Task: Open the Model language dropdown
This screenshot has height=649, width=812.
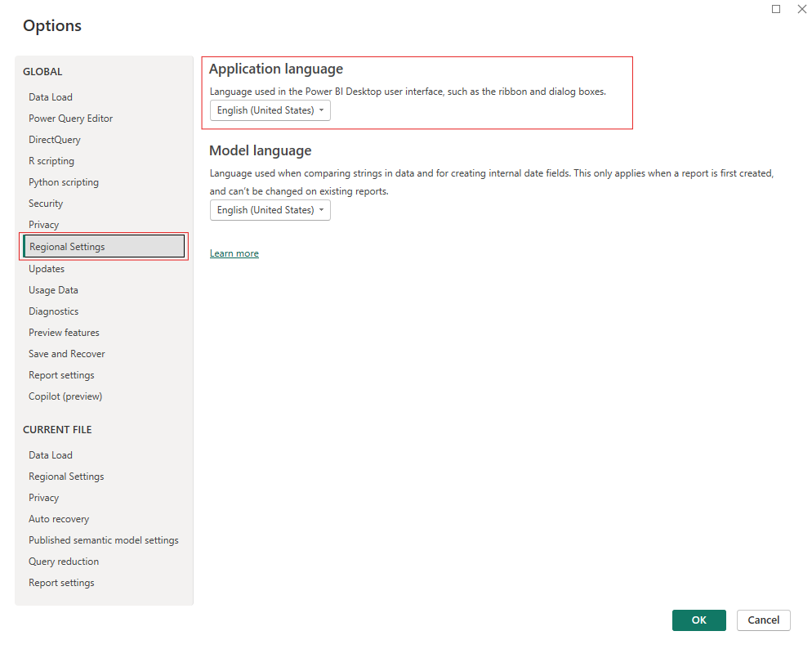Action: [270, 210]
